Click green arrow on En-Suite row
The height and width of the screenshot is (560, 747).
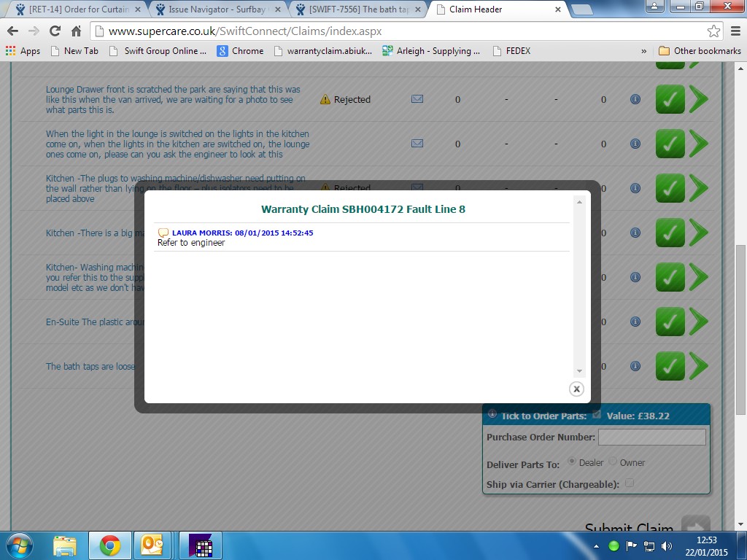pyautogui.click(x=698, y=322)
